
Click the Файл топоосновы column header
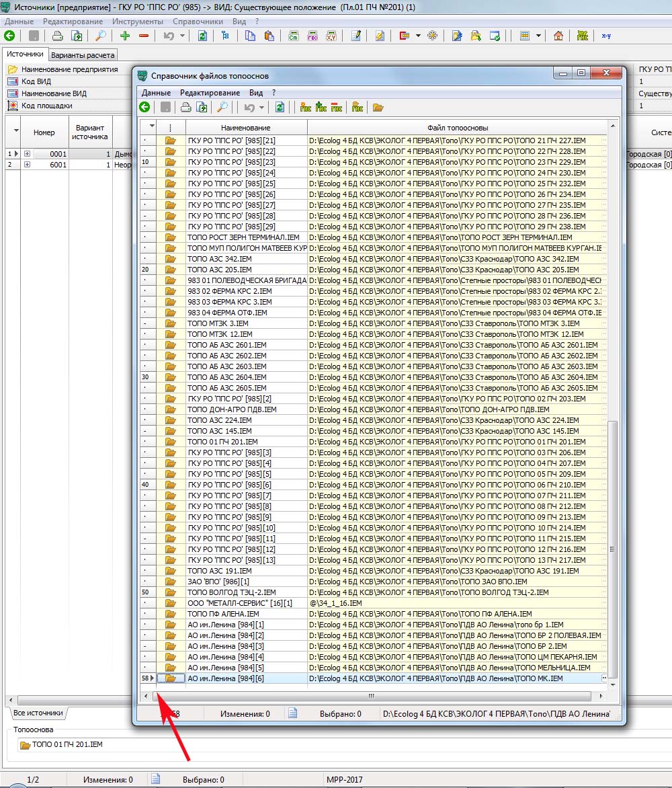pos(457,128)
